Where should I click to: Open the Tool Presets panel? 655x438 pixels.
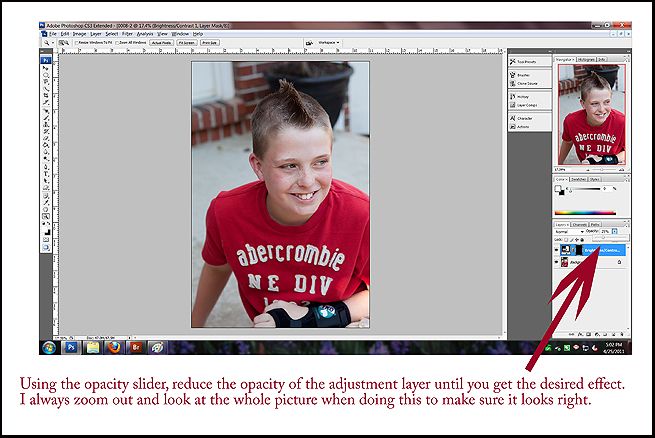click(529, 61)
